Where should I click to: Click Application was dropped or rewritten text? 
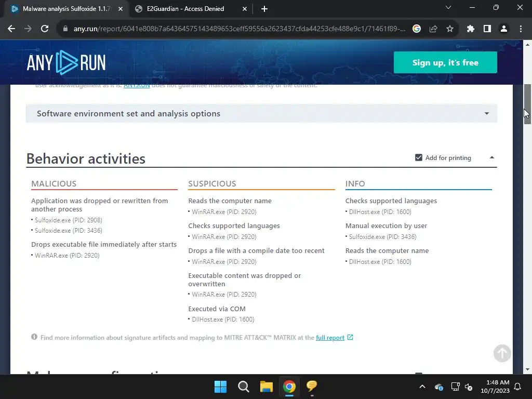point(99,205)
